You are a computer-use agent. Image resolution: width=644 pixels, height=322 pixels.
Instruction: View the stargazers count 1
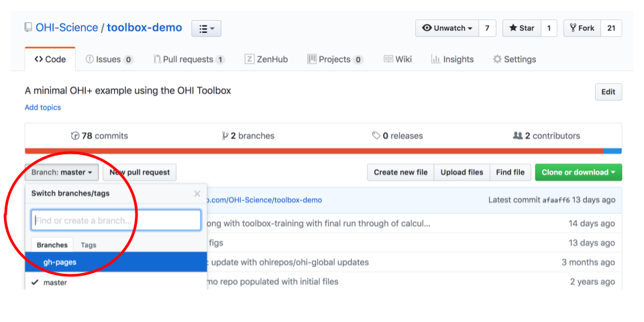(549, 28)
